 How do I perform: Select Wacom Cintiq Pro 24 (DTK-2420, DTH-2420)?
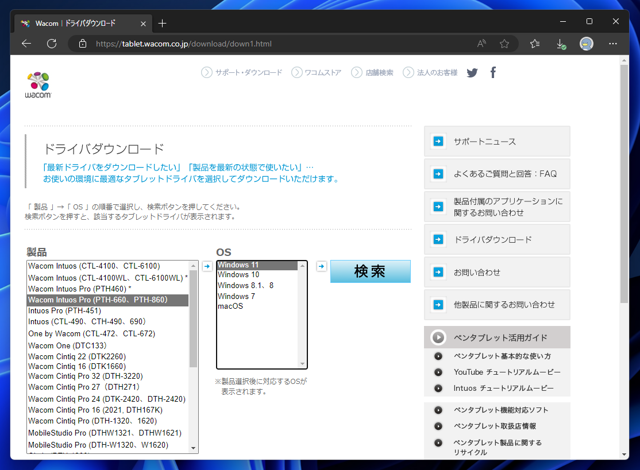point(107,399)
